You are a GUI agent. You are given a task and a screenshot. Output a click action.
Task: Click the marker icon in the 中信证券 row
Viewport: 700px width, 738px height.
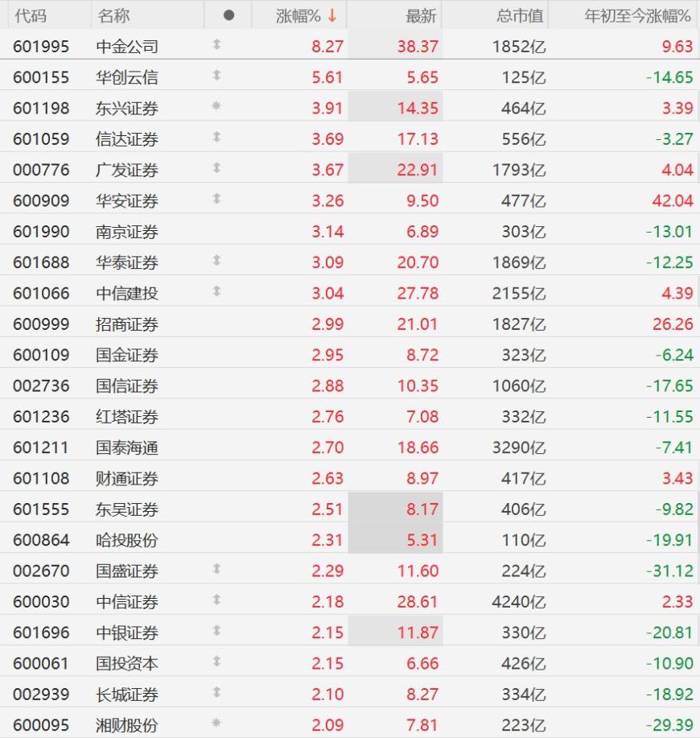click(216, 600)
